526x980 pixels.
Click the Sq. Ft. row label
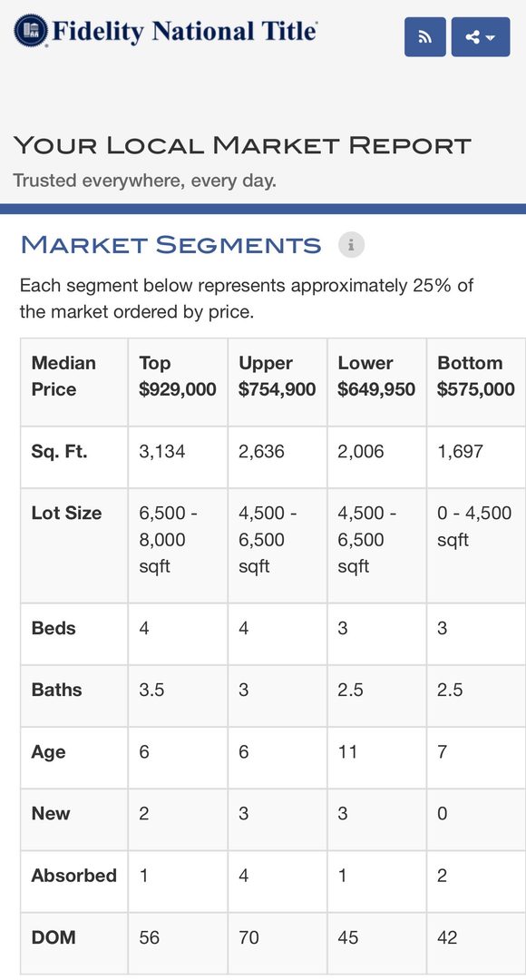[x=59, y=451]
